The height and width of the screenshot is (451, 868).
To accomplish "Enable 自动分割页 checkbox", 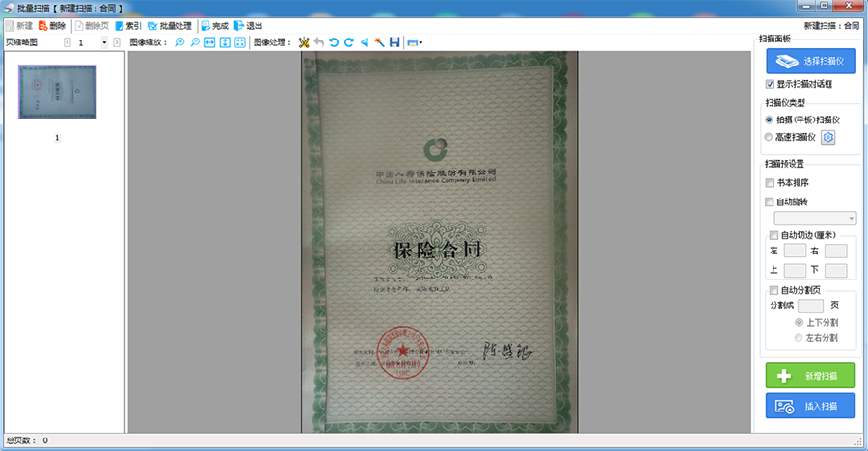I will point(773,290).
